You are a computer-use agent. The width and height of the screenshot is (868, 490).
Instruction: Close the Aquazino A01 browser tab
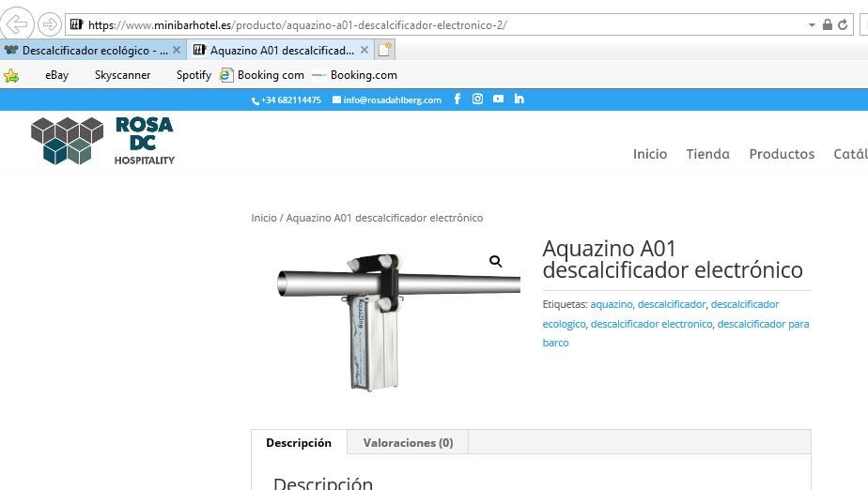[364, 50]
